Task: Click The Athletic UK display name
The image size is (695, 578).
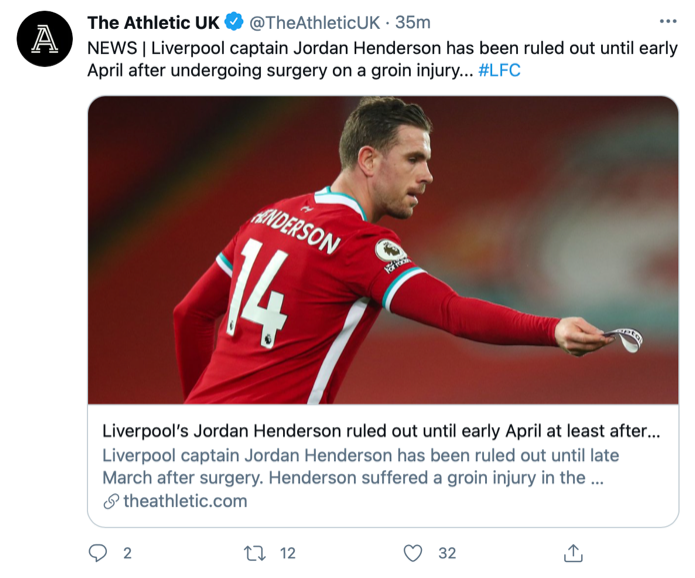Action: pos(153,22)
